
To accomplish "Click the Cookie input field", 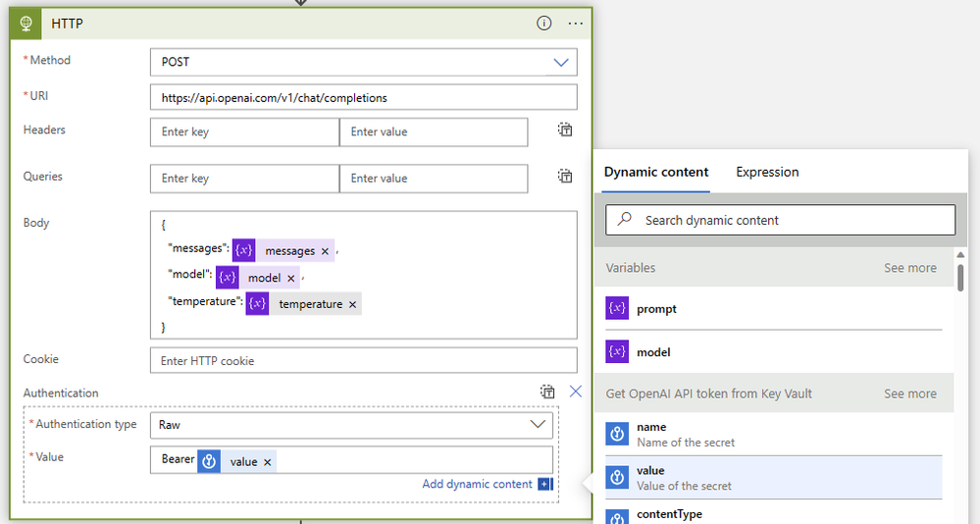I will point(363,361).
